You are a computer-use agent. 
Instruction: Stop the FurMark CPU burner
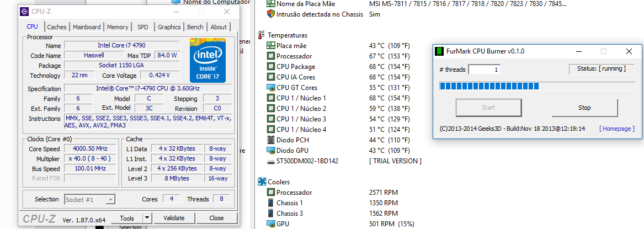point(584,108)
